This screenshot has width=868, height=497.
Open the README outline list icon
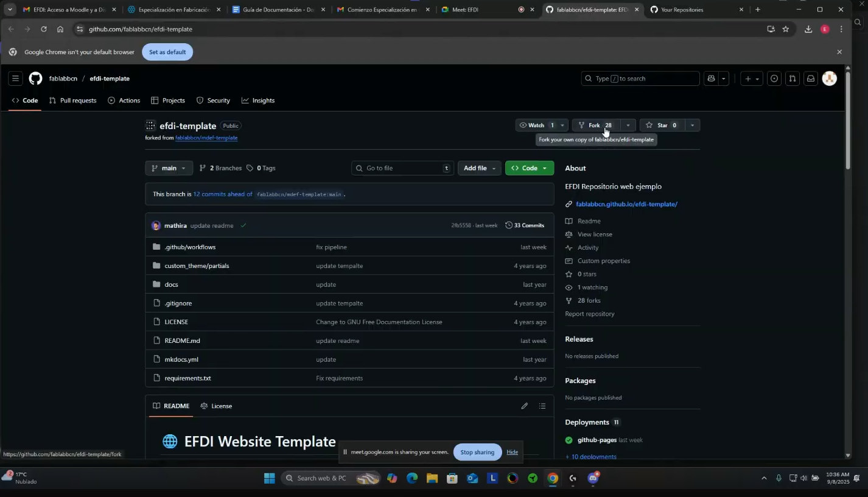coord(542,406)
